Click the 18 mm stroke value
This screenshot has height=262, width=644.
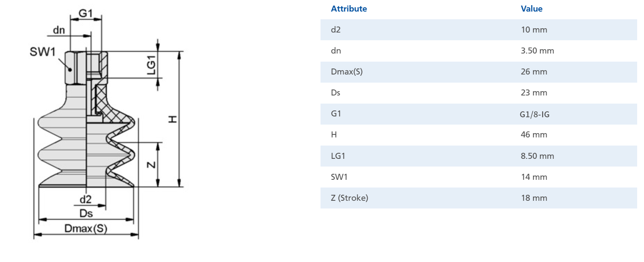point(534,198)
